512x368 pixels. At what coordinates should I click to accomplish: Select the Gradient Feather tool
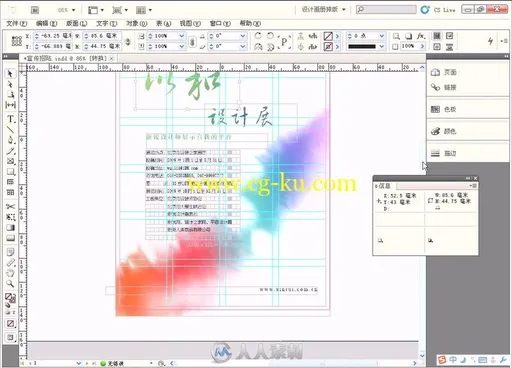click(x=10, y=238)
